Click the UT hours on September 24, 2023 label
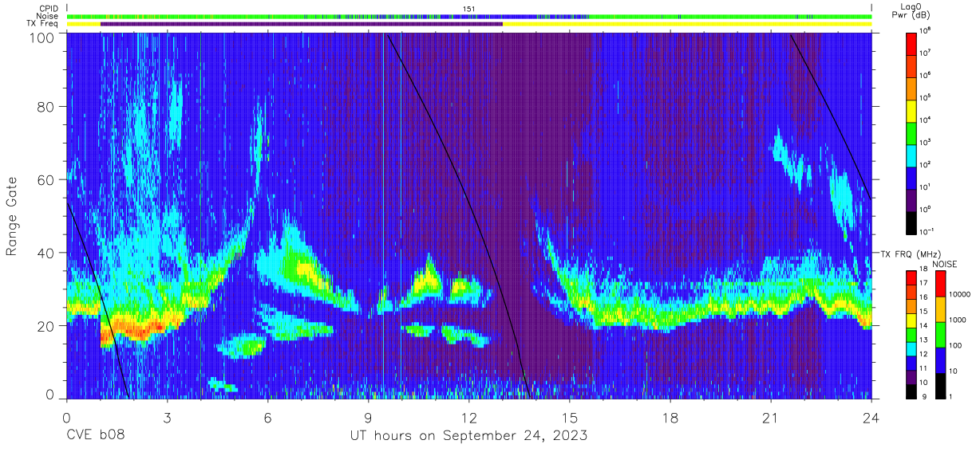The width and height of the screenshot is (980, 452). pyautogui.click(x=468, y=436)
